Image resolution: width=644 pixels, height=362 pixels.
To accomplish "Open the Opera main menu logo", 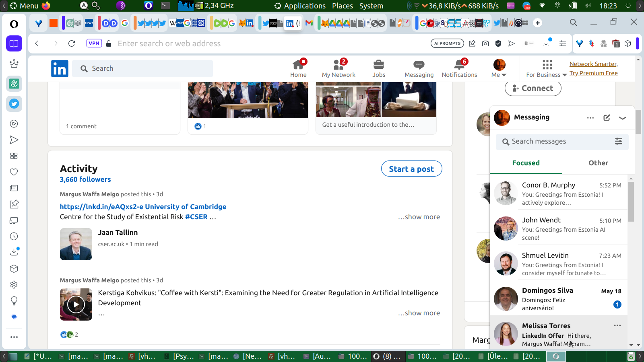I will click(14, 24).
